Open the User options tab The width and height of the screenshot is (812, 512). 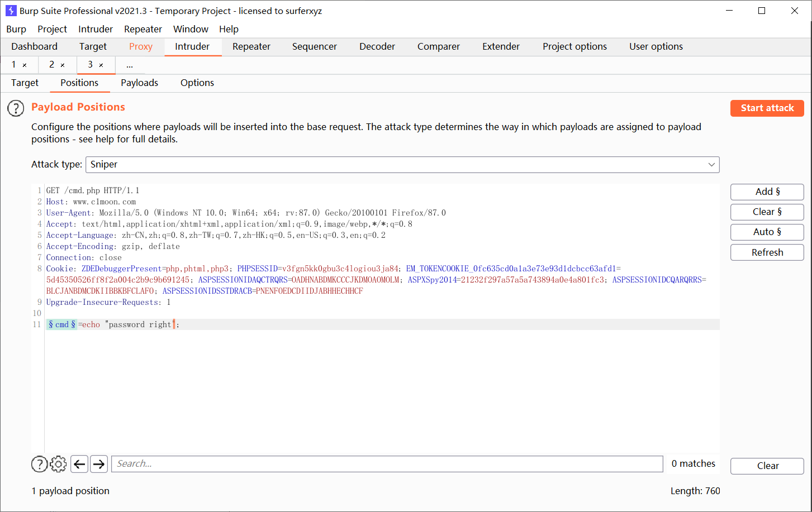pos(656,47)
